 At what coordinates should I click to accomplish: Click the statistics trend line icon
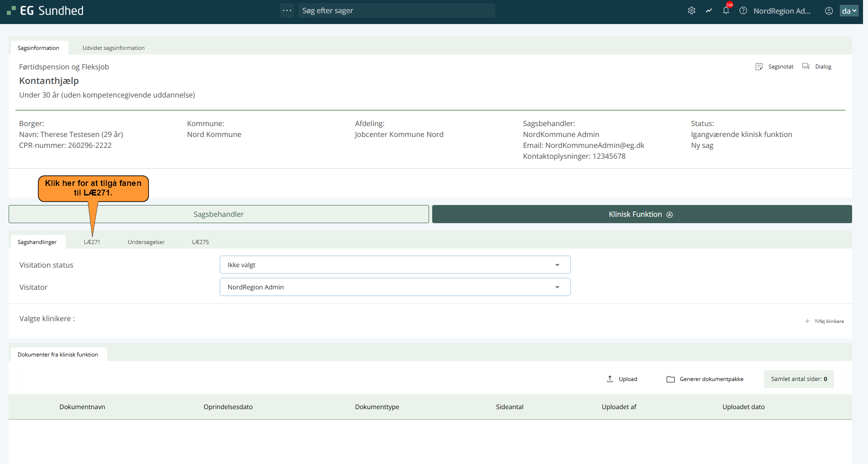coord(708,10)
